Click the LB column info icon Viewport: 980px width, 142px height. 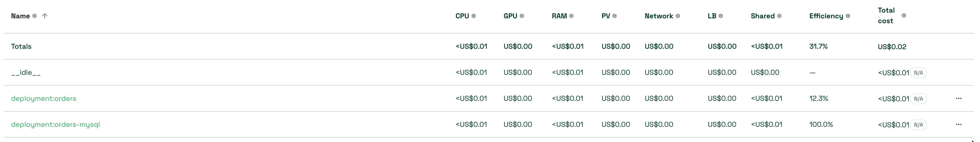click(721, 16)
